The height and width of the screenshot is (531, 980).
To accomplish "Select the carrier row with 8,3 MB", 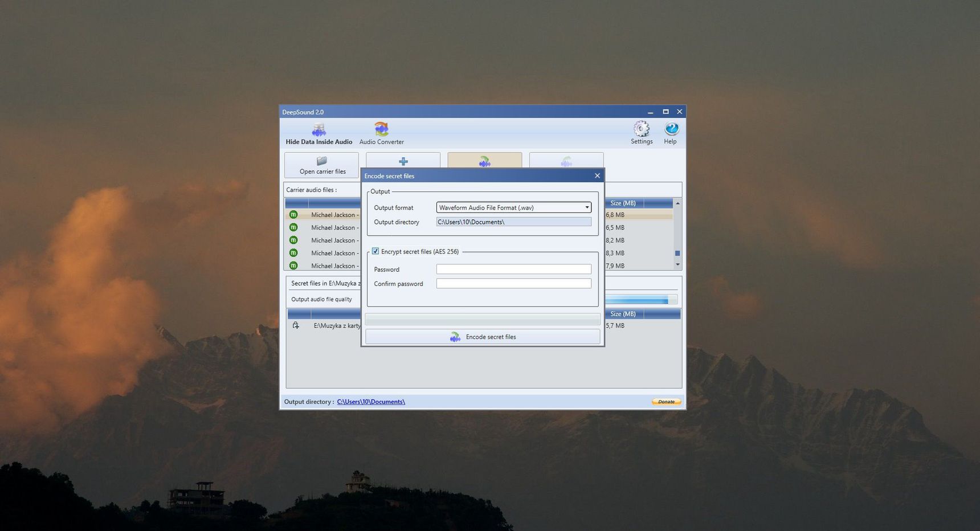I will (479, 253).
